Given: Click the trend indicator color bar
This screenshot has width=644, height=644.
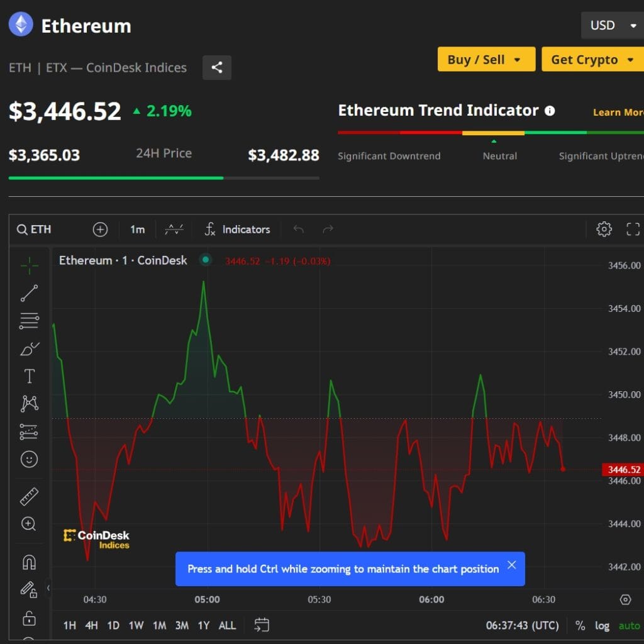Looking at the screenshot, I should tap(491, 133).
